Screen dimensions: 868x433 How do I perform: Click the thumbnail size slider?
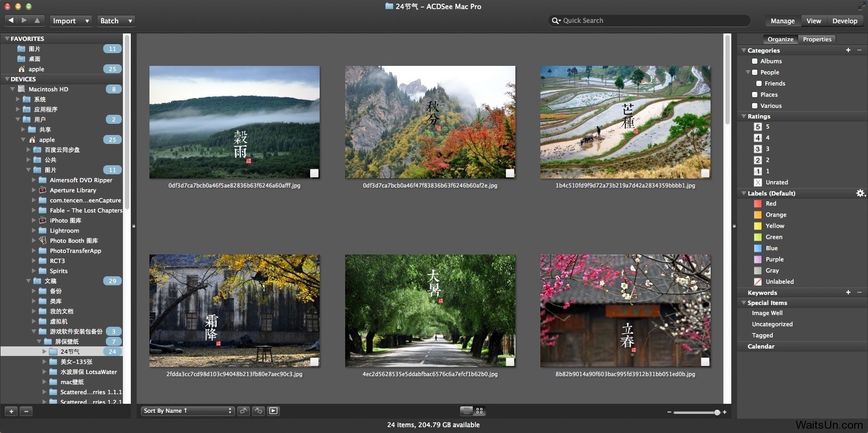pyautogui.click(x=697, y=412)
